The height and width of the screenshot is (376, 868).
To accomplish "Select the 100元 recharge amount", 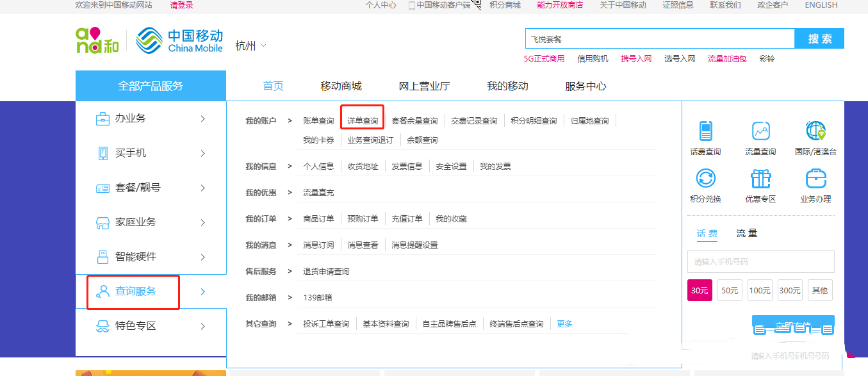I will [x=759, y=290].
